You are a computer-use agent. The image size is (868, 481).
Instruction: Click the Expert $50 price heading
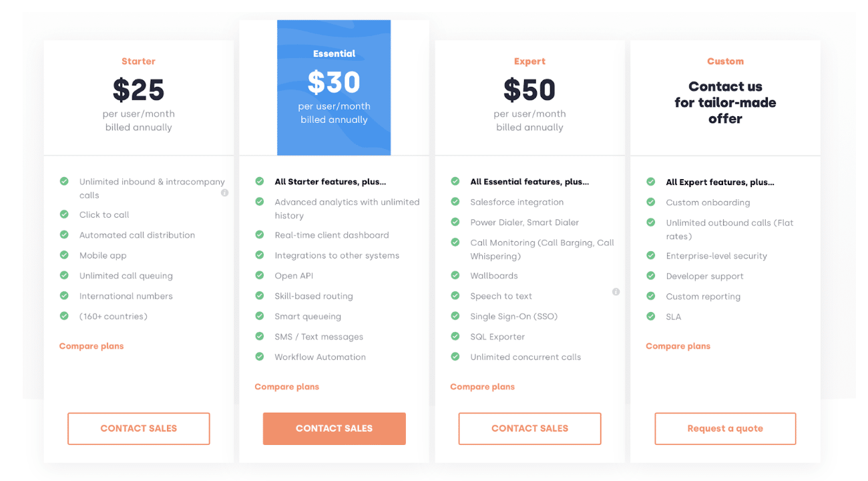pyautogui.click(x=529, y=90)
